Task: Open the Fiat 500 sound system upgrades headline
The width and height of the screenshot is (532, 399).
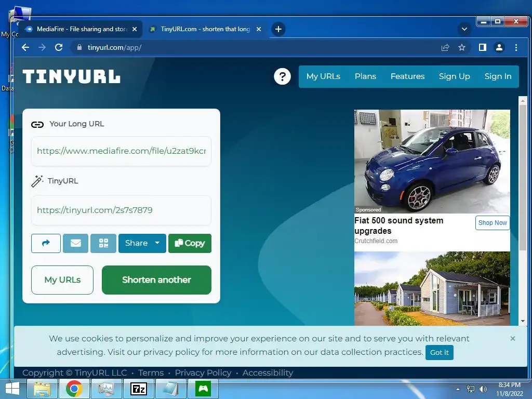Action: (x=398, y=225)
